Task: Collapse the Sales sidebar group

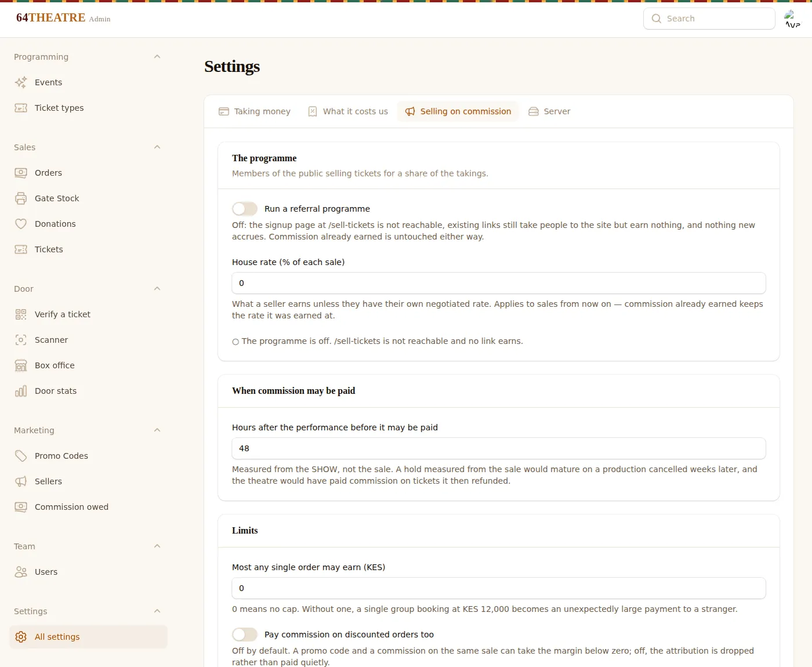Action: [157, 147]
